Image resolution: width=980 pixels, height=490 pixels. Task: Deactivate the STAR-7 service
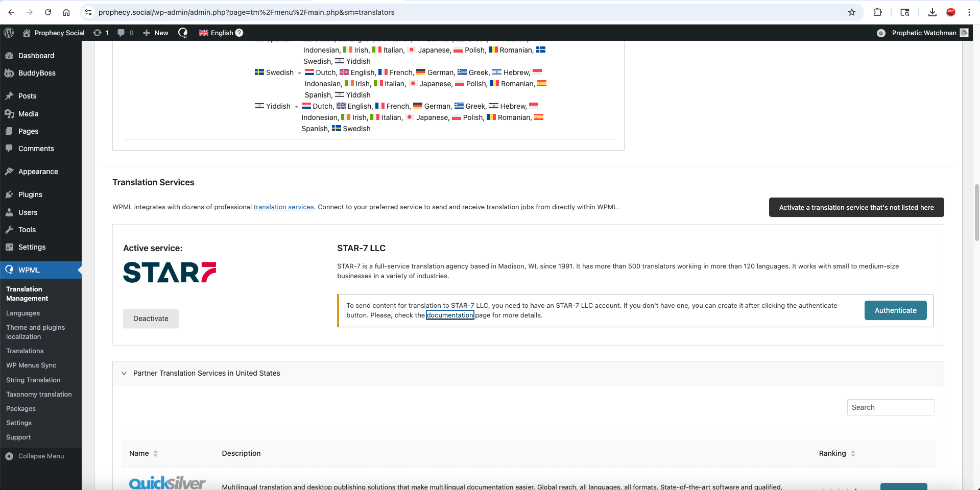(x=151, y=318)
